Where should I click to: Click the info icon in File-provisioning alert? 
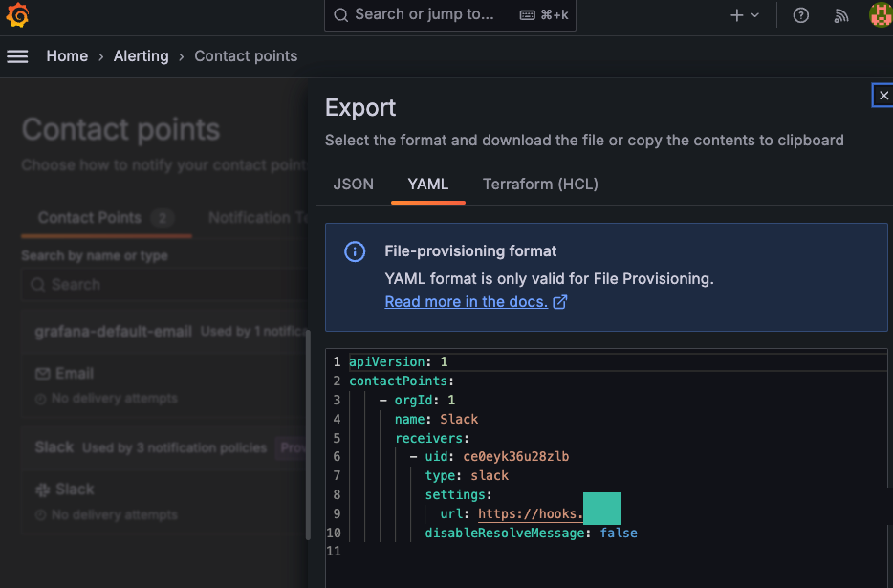[355, 251]
